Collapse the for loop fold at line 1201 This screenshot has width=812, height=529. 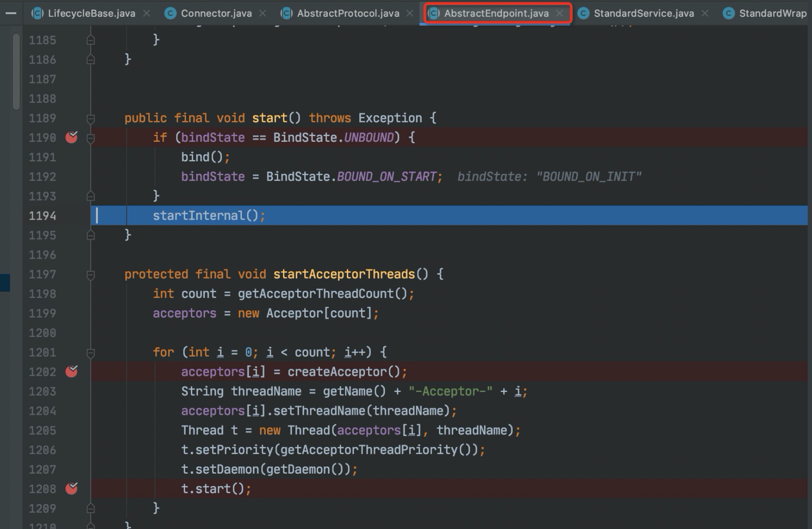point(91,353)
